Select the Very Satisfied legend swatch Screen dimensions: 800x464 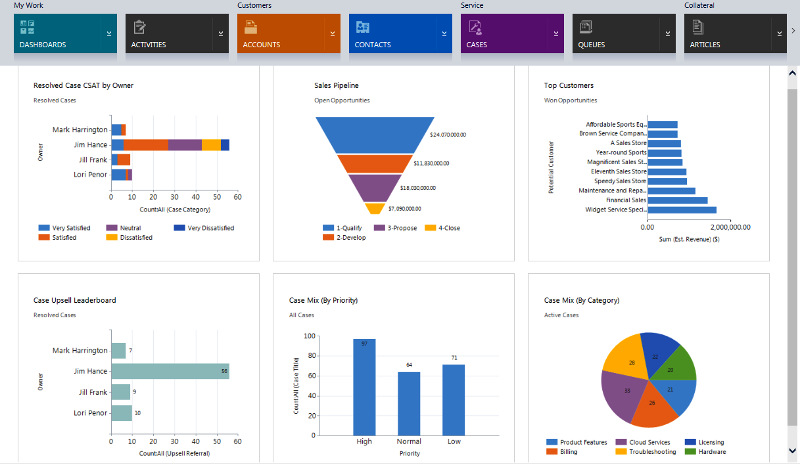[x=43, y=228]
